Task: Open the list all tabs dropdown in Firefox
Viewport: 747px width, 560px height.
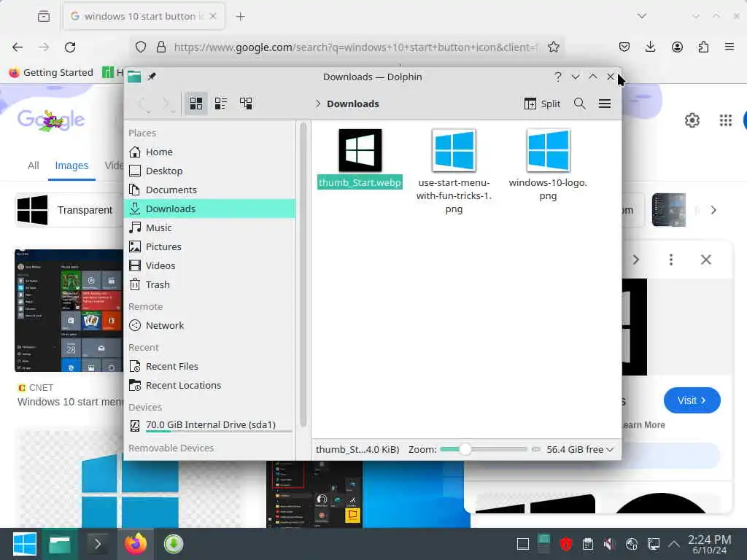Action: (642, 16)
